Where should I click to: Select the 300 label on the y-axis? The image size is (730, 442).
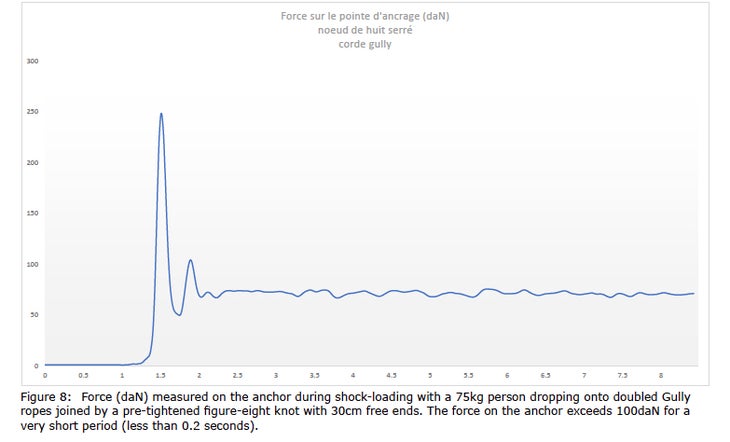33,61
